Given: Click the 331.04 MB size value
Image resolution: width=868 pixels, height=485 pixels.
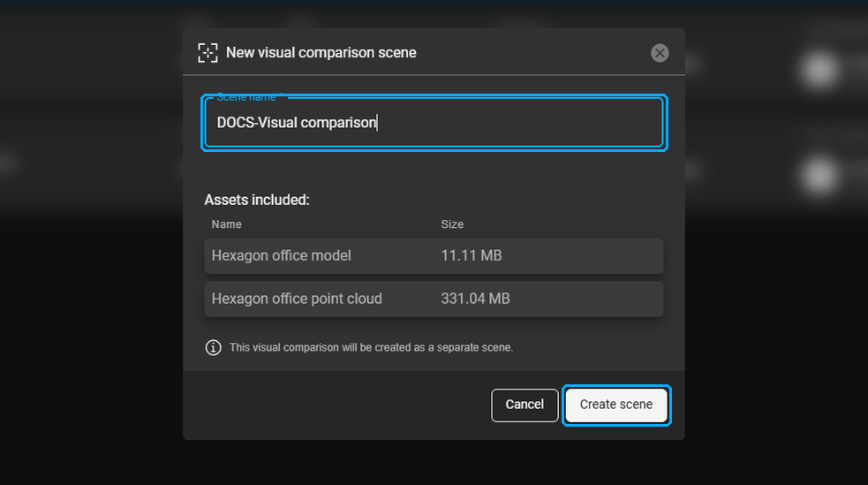Looking at the screenshot, I should point(475,299).
